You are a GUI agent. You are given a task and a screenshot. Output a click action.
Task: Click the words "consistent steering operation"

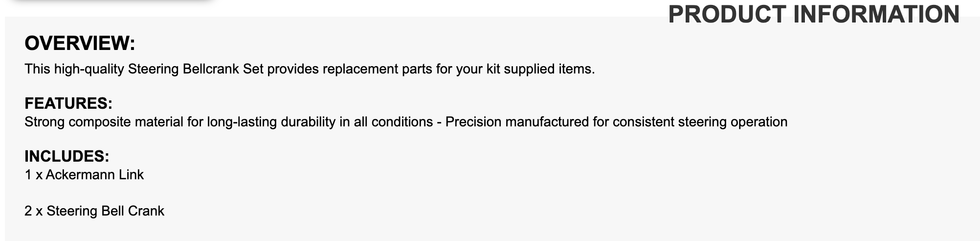click(700, 122)
